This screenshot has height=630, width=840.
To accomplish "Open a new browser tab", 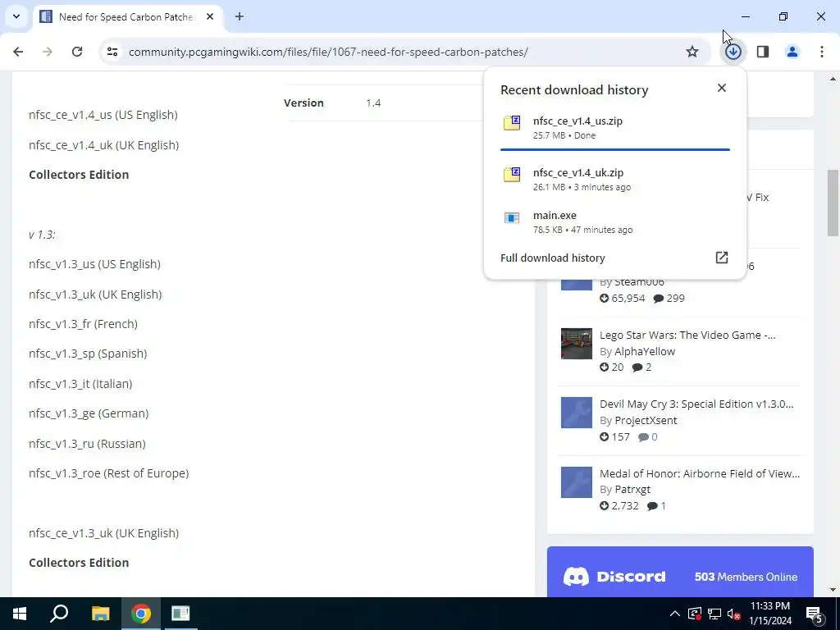I will coord(240,16).
